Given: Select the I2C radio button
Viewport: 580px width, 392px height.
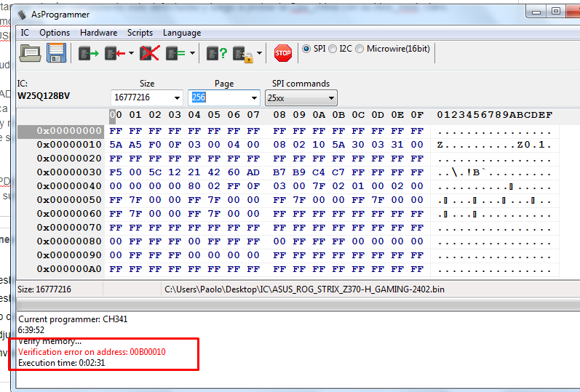Looking at the screenshot, I should click(x=333, y=49).
